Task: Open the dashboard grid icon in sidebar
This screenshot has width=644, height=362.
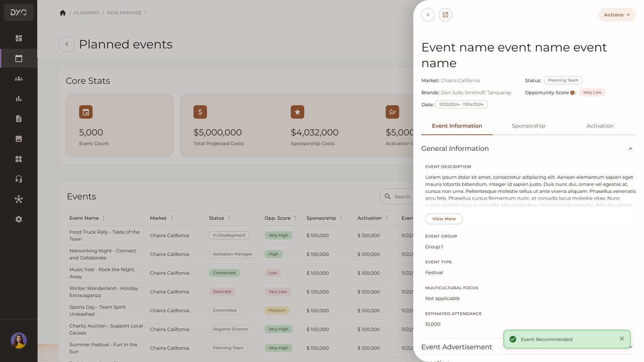Action: pyautogui.click(x=19, y=38)
